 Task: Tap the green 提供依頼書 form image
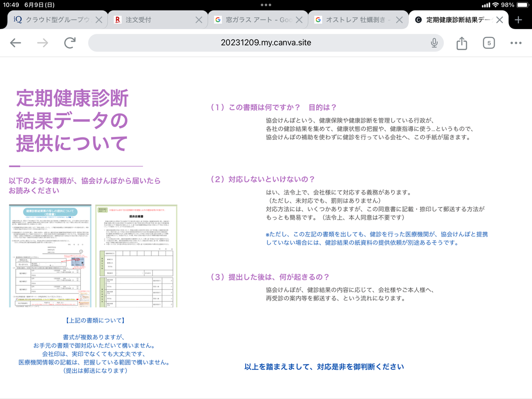(x=136, y=256)
